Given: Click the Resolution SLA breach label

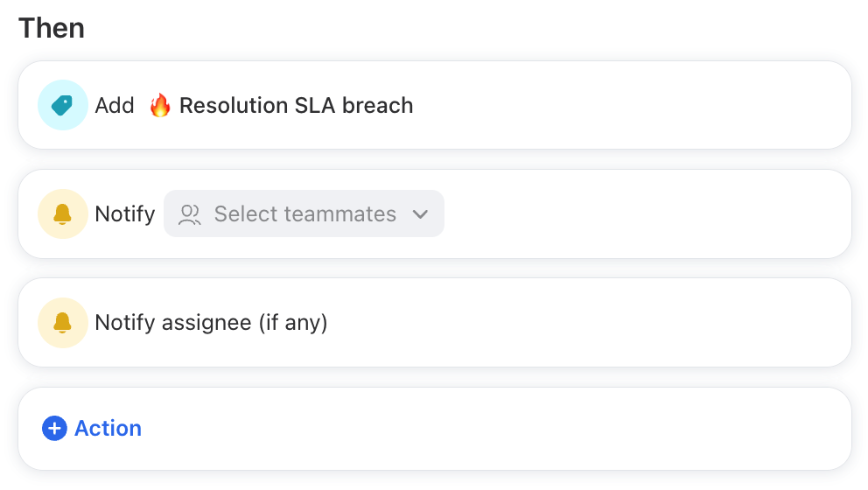Looking at the screenshot, I should click(x=296, y=105).
